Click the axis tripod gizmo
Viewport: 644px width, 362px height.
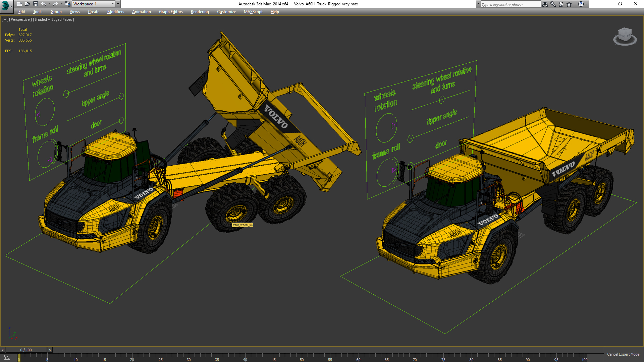tap(12, 334)
